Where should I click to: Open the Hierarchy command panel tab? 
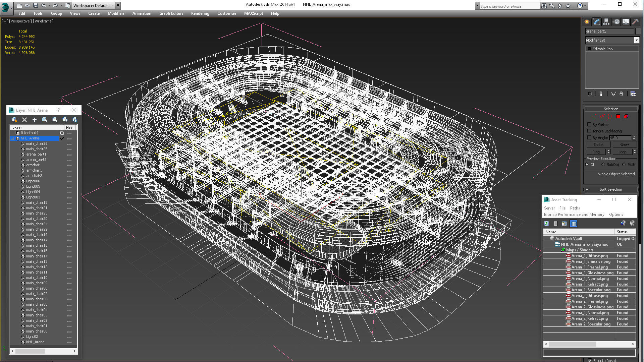pyautogui.click(x=606, y=22)
